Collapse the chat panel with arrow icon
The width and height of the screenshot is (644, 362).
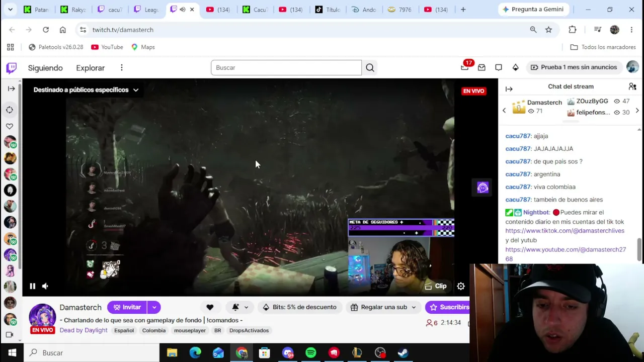click(509, 89)
